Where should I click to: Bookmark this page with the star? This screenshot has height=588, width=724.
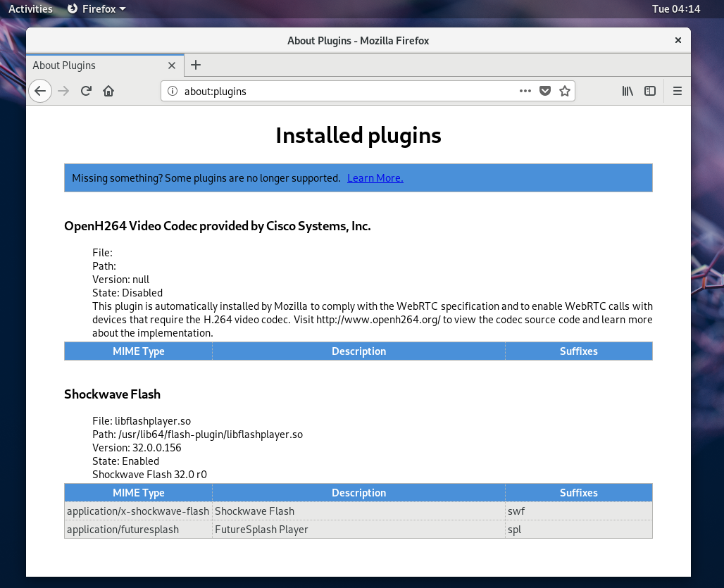point(564,91)
